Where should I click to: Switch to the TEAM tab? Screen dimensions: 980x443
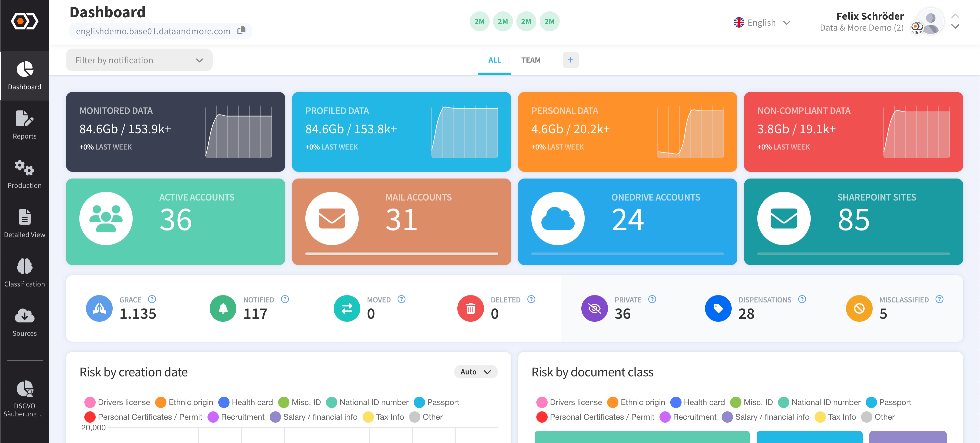[530, 60]
